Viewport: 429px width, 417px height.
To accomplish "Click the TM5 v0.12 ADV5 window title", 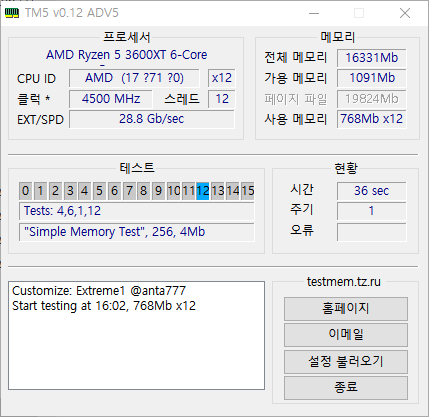I will [72, 13].
